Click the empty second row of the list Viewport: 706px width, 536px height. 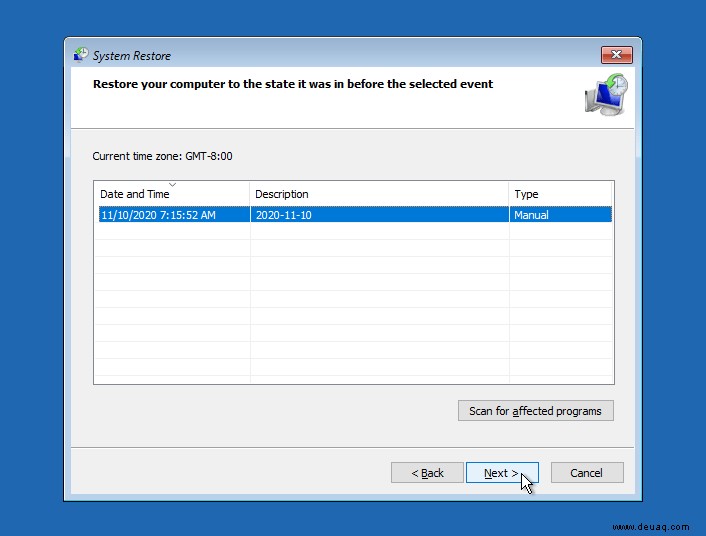pyautogui.click(x=355, y=232)
